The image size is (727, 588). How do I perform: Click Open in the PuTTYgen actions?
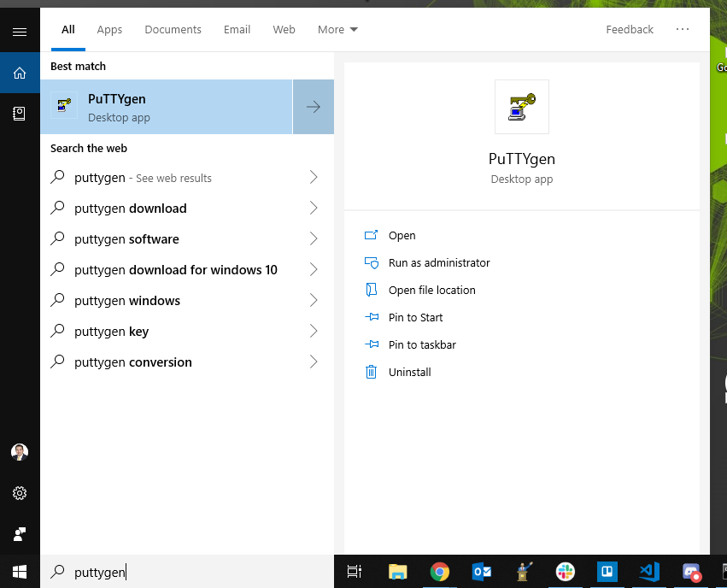coord(390,236)
